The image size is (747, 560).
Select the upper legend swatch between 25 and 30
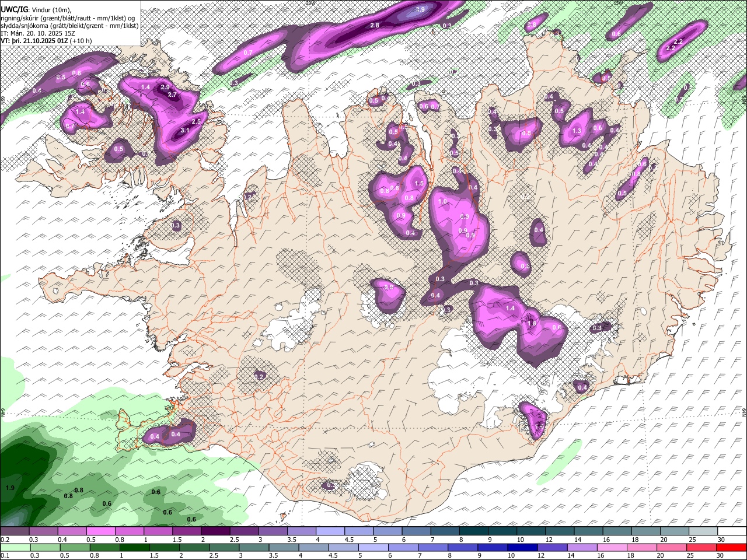tap(703, 531)
